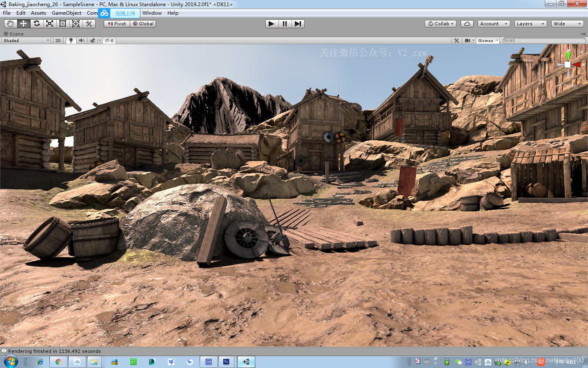This screenshot has height=368, width=588.
Task: Toggle 2D scene view
Action: point(58,40)
